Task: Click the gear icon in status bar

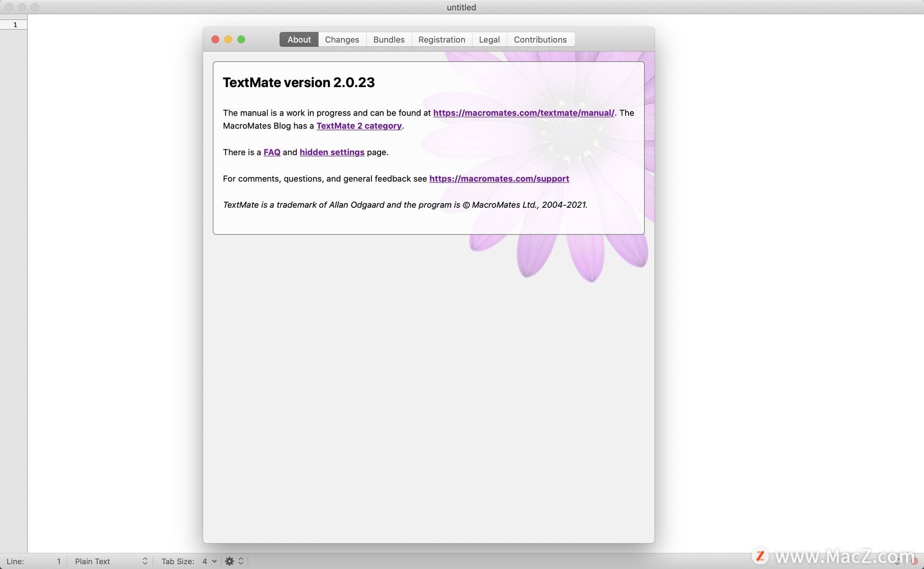Action: click(x=230, y=561)
